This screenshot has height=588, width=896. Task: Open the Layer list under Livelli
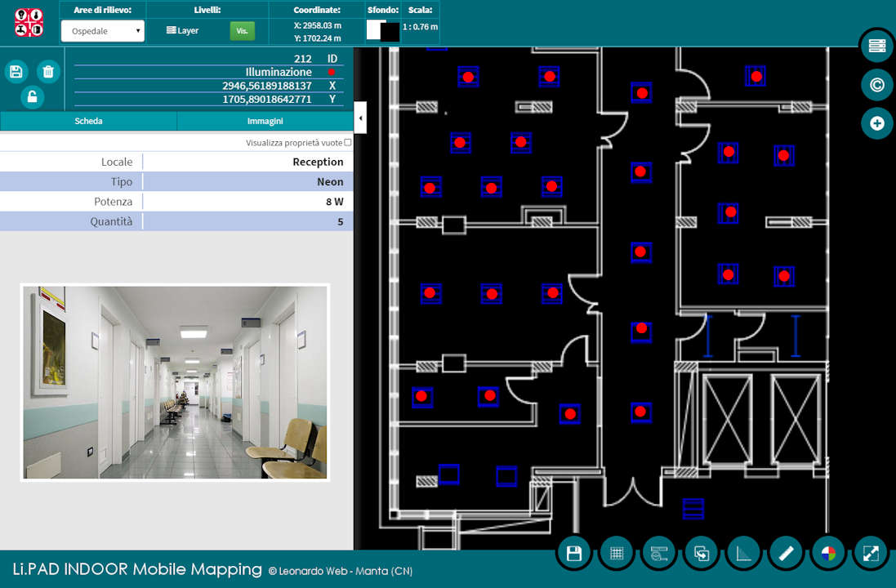click(183, 31)
